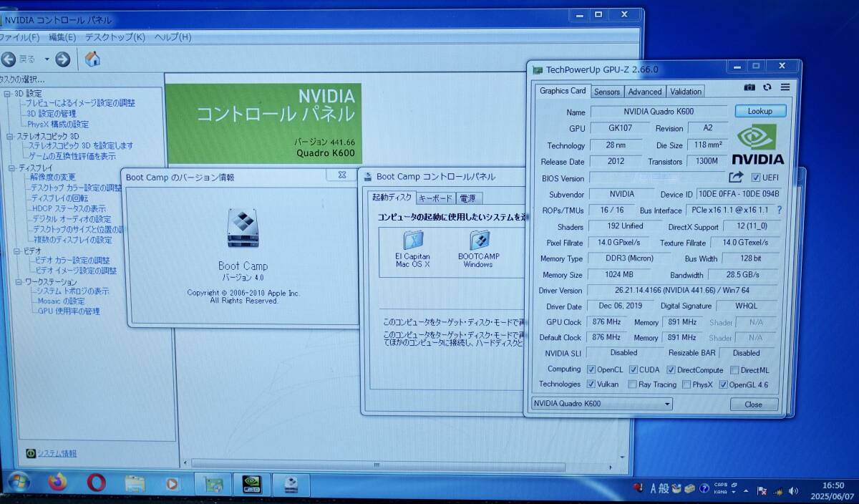Switch to the キーボード tab in Boot Camp
The height and width of the screenshot is (504, 859).
click(435, 198)
